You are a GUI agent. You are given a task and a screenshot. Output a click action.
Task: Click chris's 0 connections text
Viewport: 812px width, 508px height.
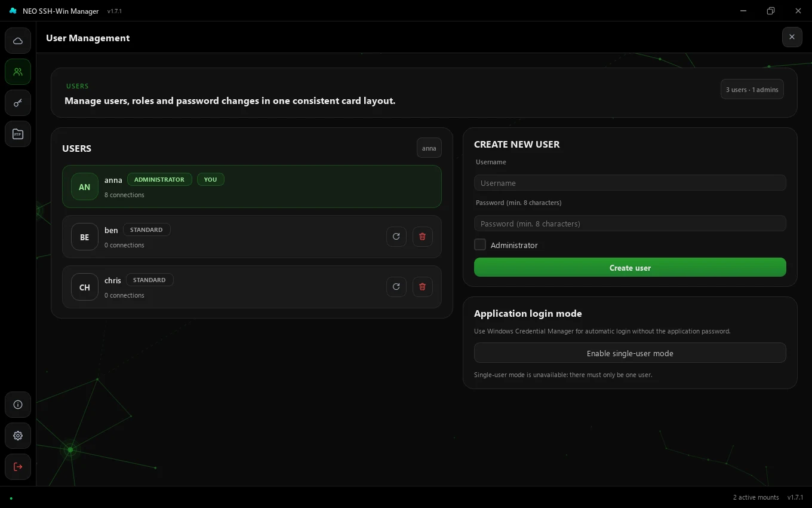(x=124, y=295)
